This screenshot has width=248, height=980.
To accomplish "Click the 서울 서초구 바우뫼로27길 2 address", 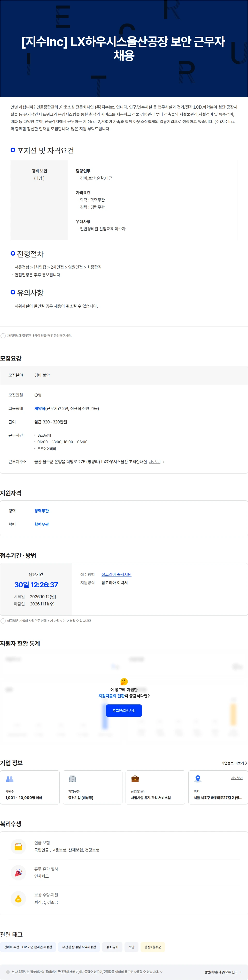I will pyautogui.click(x=218, y=797).
